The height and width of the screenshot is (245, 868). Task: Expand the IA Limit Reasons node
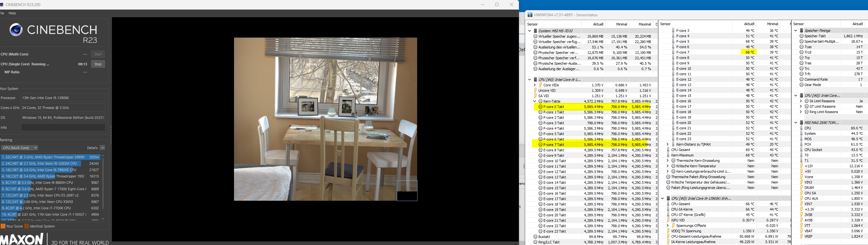pyautogui.click(x=801, y=101)
